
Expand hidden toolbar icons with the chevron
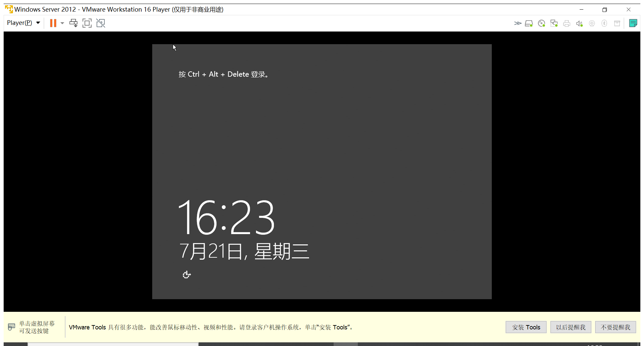(x=518, y=23)
